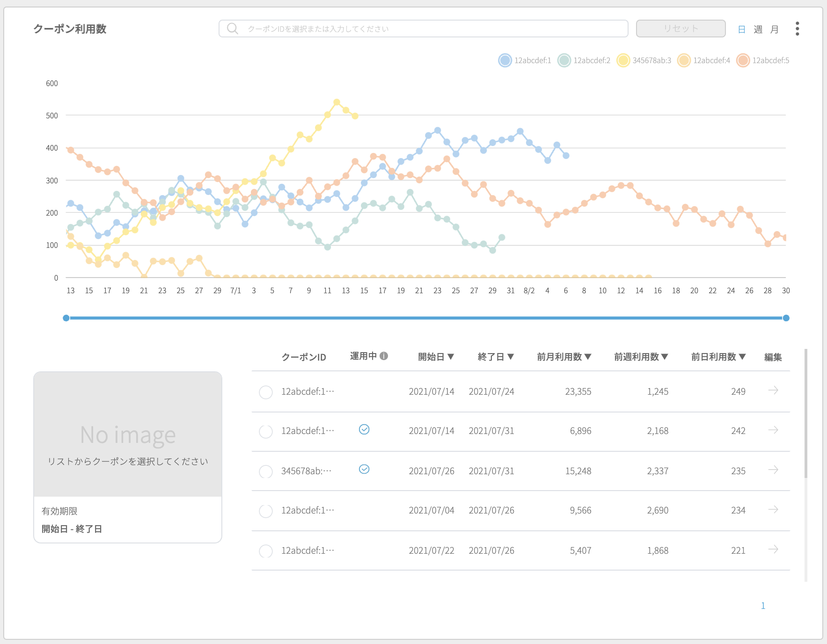
Task: Click the クーポン利用数 heading
Action: 70,29
